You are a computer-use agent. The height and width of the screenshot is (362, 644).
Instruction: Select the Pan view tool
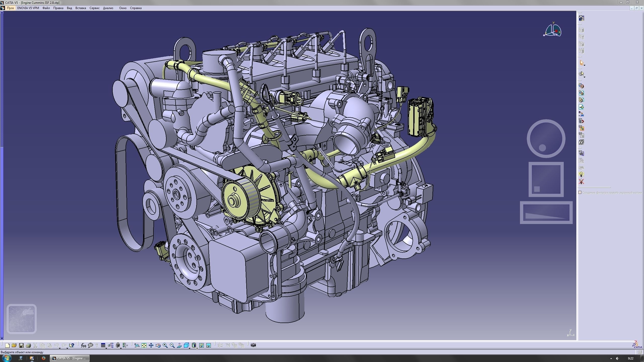(151, 345)
